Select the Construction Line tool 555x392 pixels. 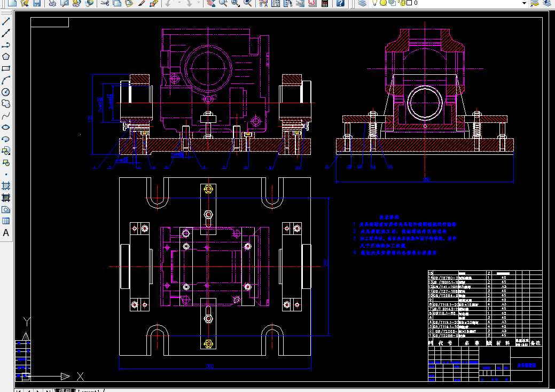(6, 33)
